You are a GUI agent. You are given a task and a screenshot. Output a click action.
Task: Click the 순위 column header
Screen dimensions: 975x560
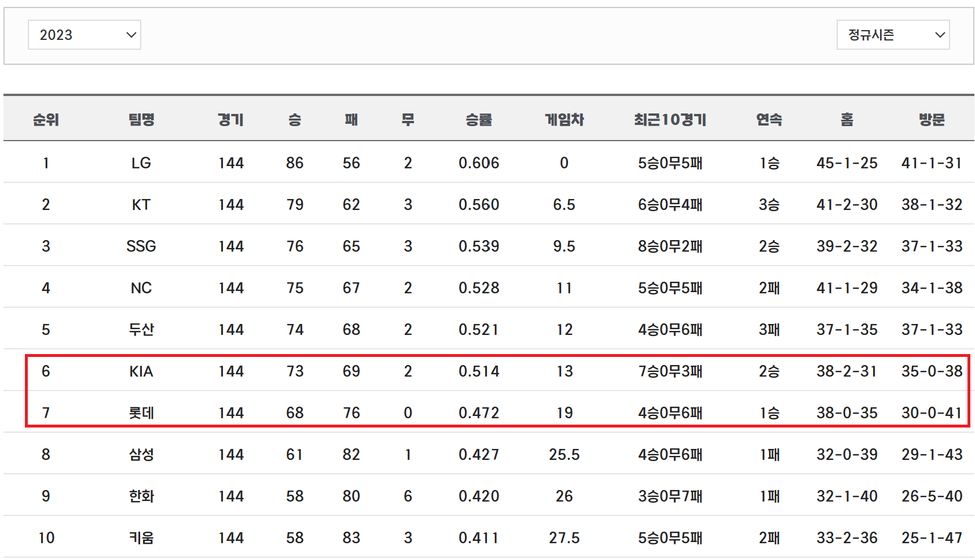point(46,120)
